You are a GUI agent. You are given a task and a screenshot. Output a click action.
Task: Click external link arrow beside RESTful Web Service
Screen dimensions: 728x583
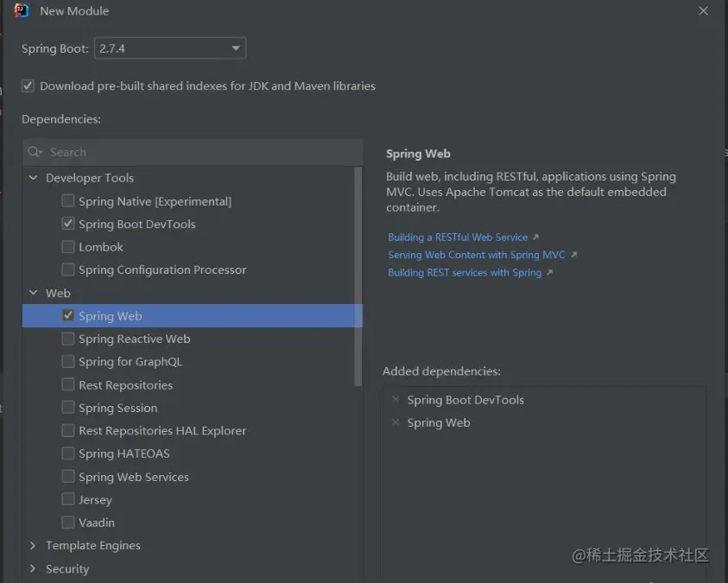(535, 238)
